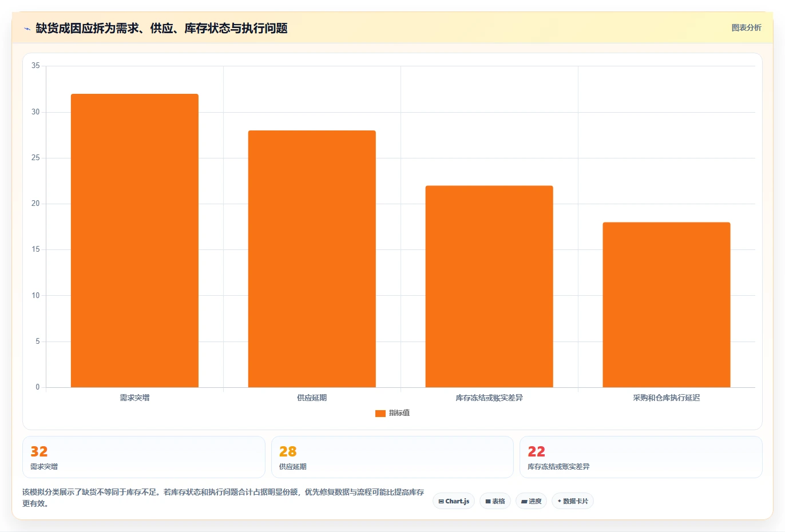The image size is (785, 532).
Task: Click the orange 需求突增 bar
Action: [x=134, y=240]
